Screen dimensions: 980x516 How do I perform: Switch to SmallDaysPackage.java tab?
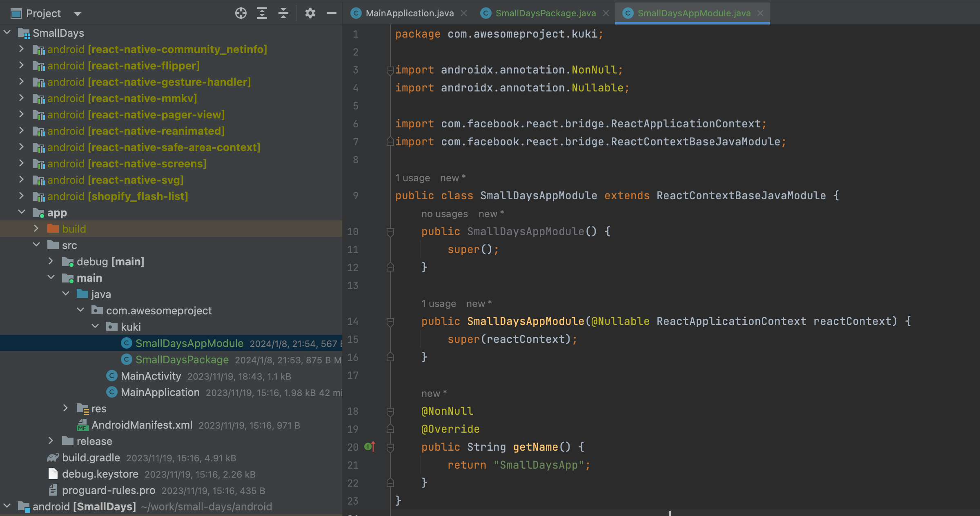click(x=546, y=13)
